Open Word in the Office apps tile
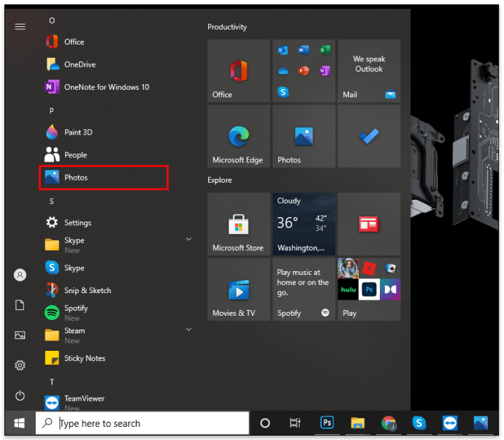Screen dimensions: 504x440 [x=303, y=50]
